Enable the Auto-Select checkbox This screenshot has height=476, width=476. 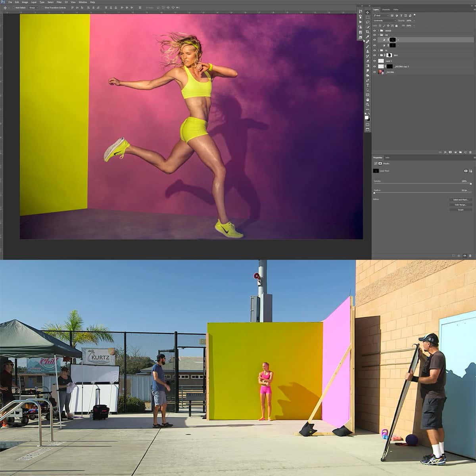click(x=14, y=8)
